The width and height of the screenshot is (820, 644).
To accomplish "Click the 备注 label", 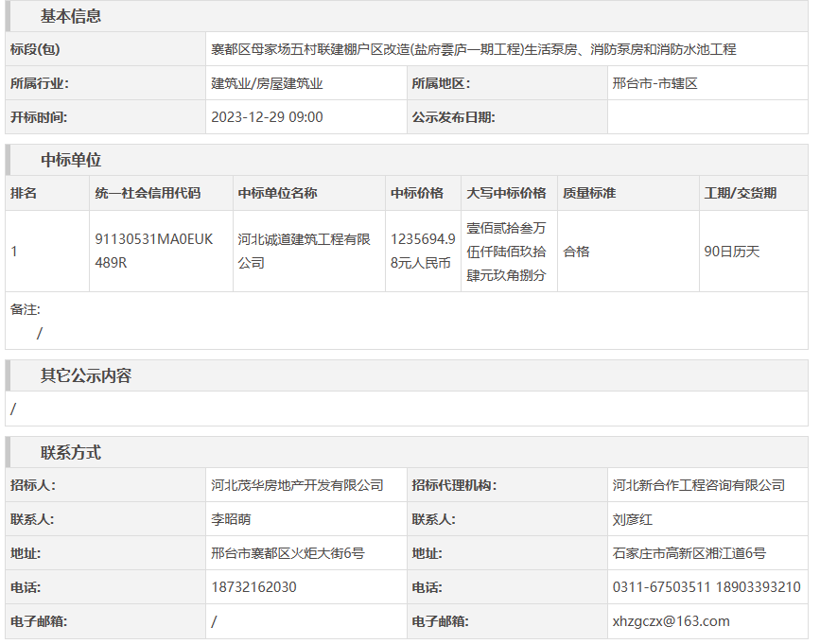I will click(26, 309).
